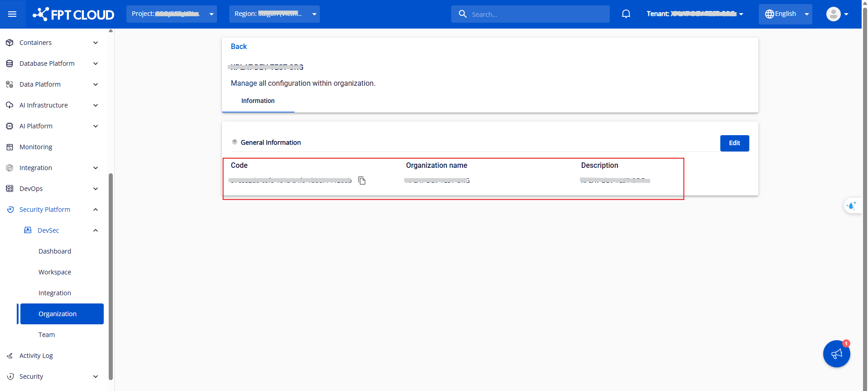Open the user avatar menu
Viewport: 868px width, 391px height.
837,14
